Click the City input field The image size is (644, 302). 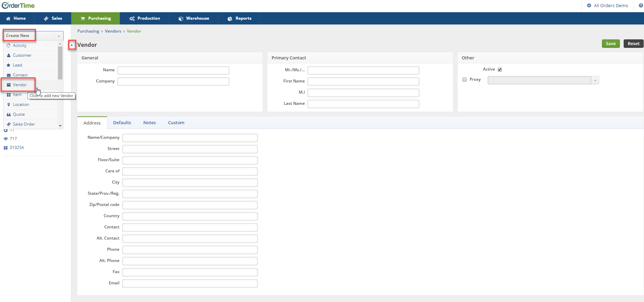pos(190,183)
